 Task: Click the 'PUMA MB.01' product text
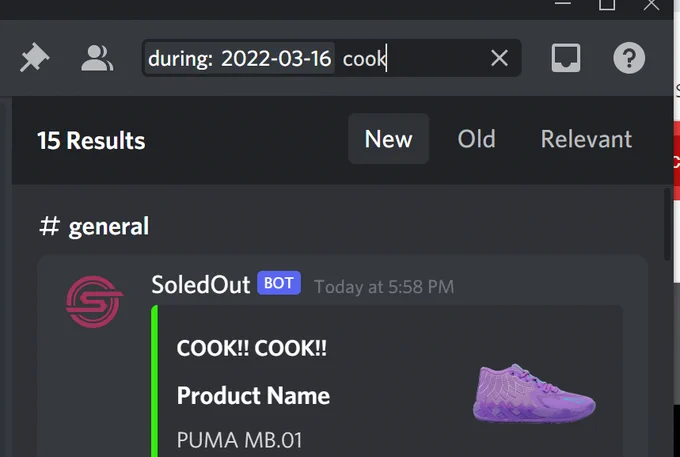coord(239,440)
